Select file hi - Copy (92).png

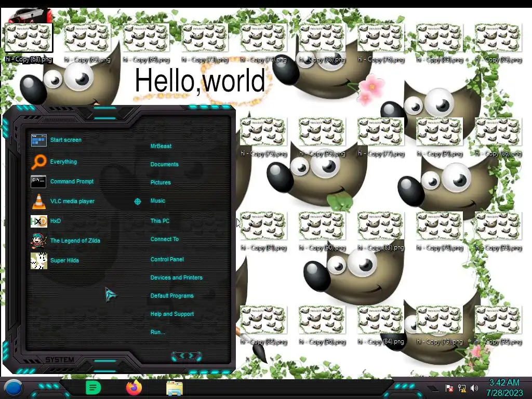tap(498, 325)
